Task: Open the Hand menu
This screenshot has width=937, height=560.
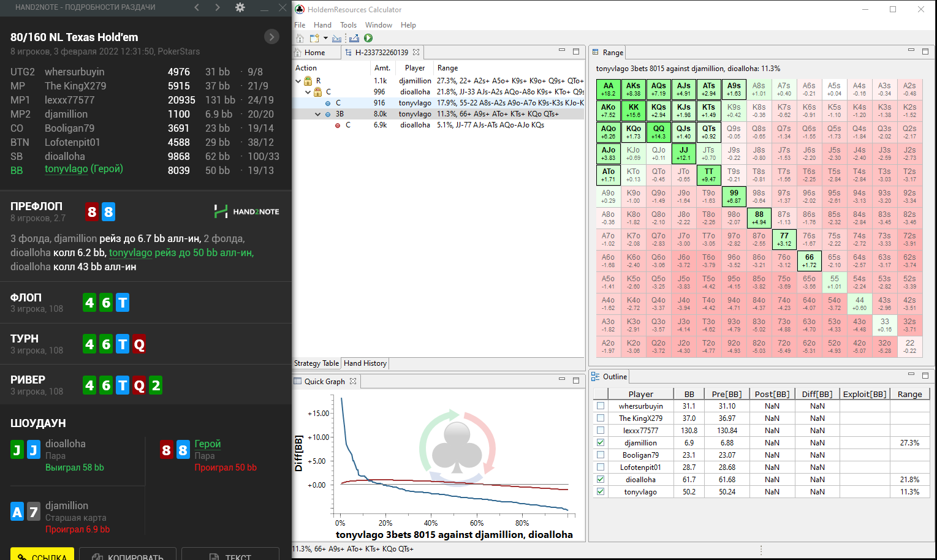Action: pyautogui.click(x=322, y=25)
